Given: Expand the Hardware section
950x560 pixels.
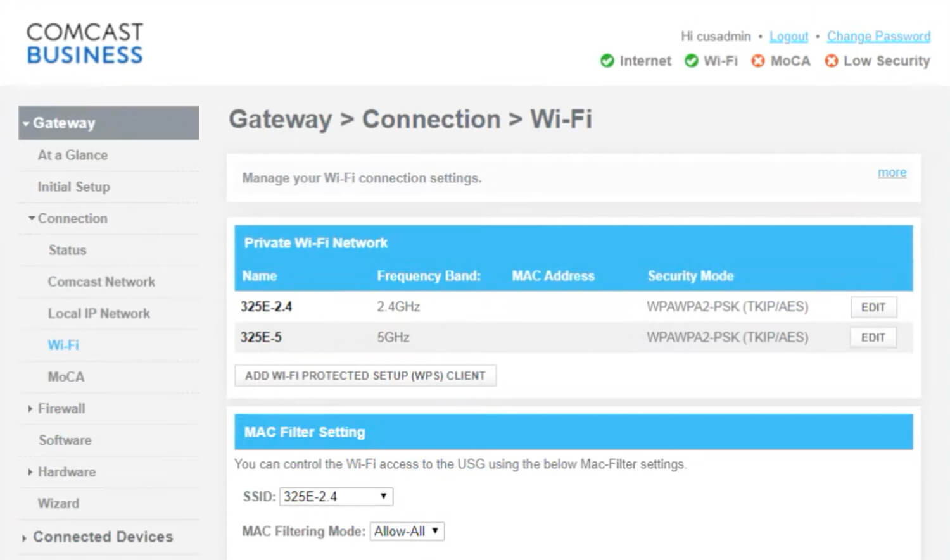Looking at the screenshot, I should pos(67,471).
